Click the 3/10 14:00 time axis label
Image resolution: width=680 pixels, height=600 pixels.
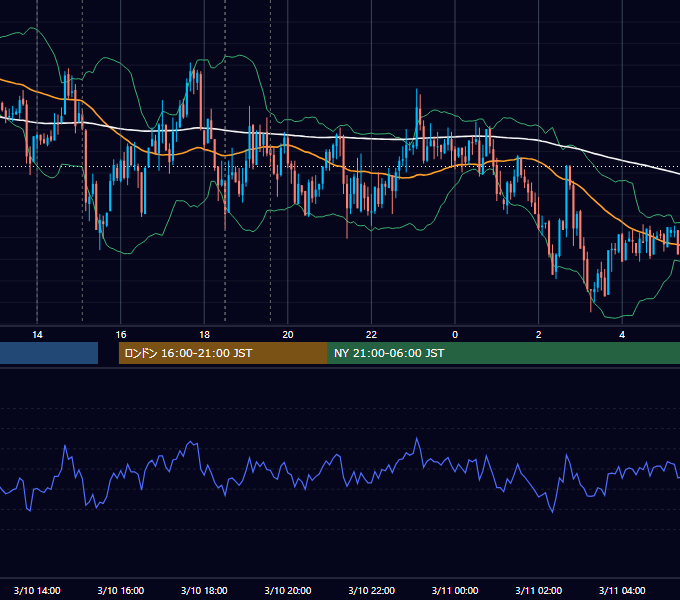[37, 590]
